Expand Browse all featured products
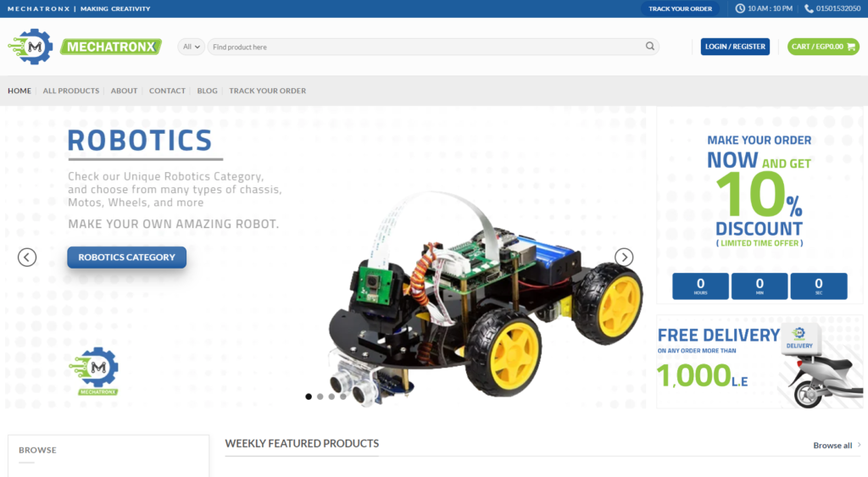868x477 pixels. [x=837, y=445]
